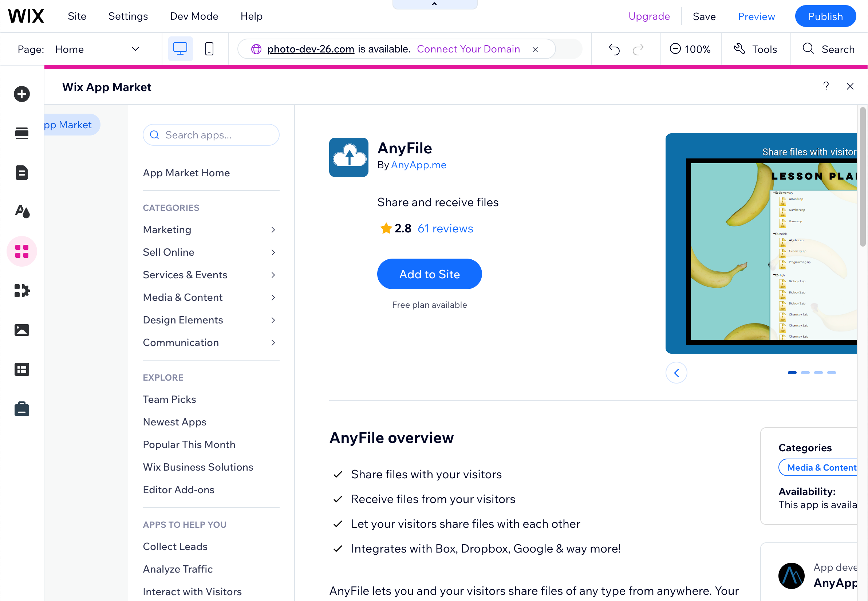Open Interact with Visitors
This screenshot has width=868, height=601.
pos(192,592)
